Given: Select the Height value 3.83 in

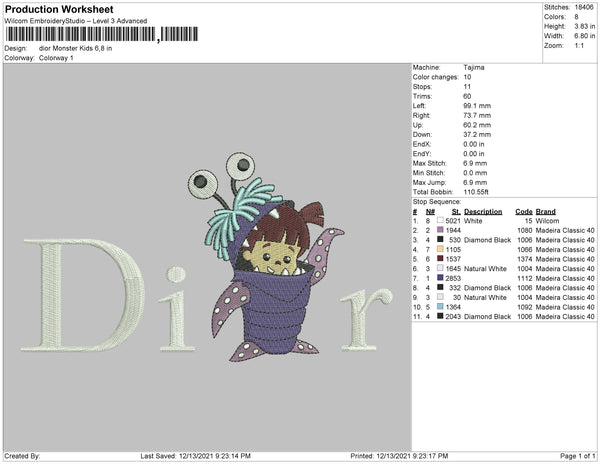Looking at the screenshot, I should (585, 26).
